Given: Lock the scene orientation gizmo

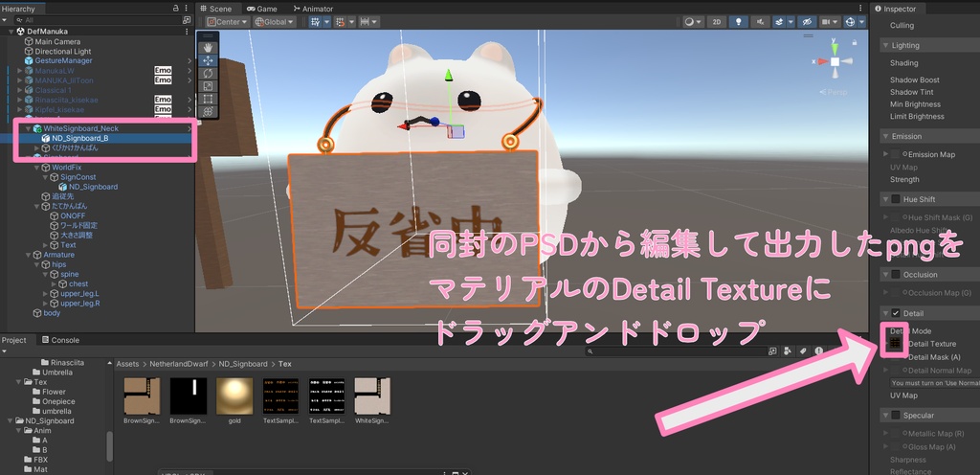Looking at the screenshot, I should tap(855, 42).
